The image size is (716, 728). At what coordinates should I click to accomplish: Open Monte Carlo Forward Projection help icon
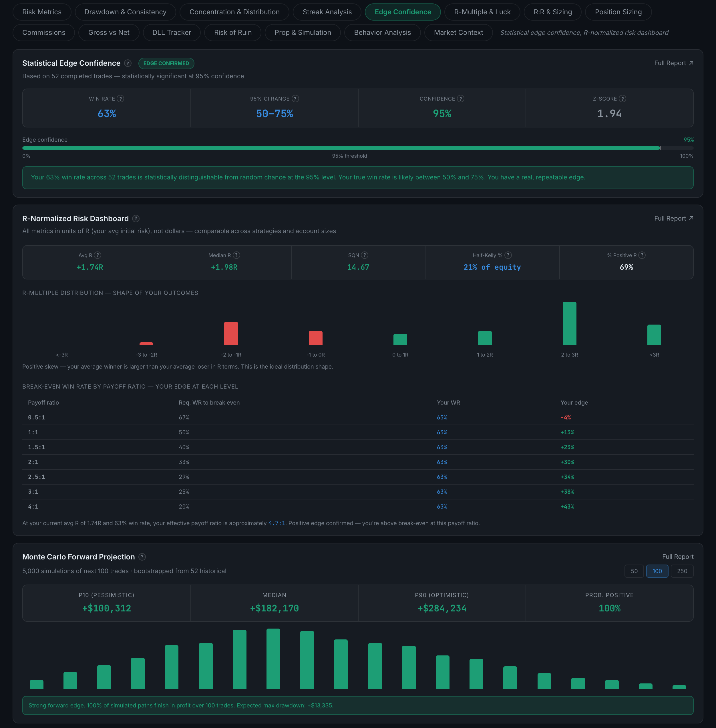pyautogui.click(x=142, y=557)
